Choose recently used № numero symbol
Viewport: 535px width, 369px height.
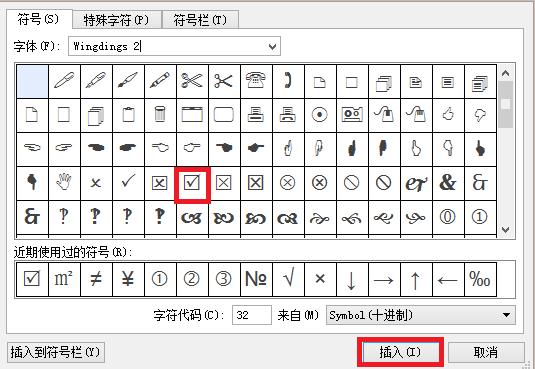[256, 279]
